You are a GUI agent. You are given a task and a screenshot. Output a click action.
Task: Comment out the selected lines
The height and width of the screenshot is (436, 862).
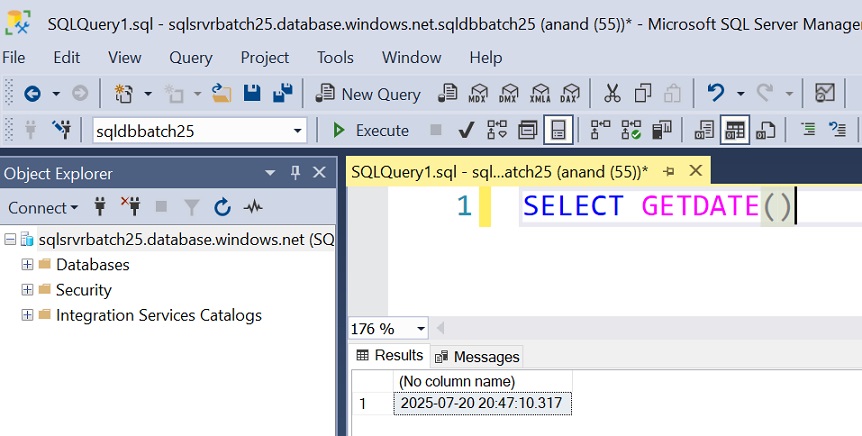click(x=808, y=130)
